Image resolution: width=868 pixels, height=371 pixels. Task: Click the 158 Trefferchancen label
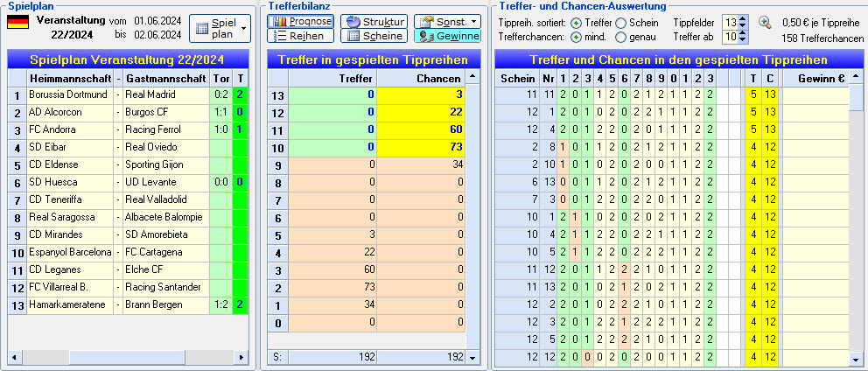tap(822, 38)
